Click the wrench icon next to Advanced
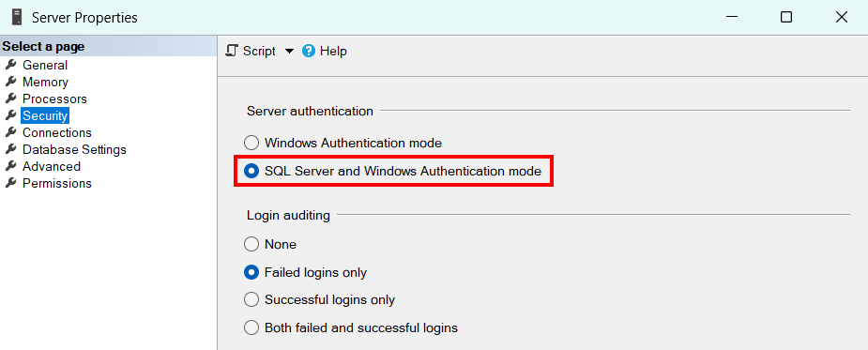The image size is (868, 350). pos(10,166)
